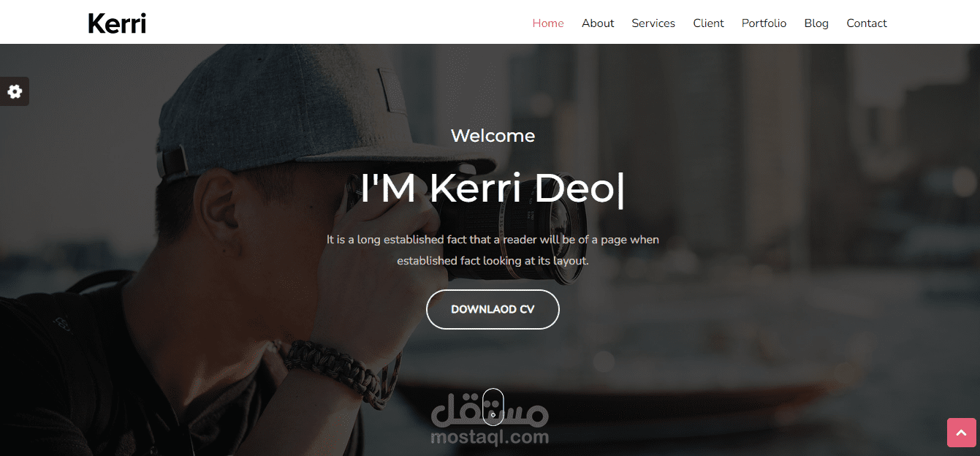The height and width of the screenshot is (456, 980).
Task: Open the Portfolio menu item
Action: tap(764, 23)
